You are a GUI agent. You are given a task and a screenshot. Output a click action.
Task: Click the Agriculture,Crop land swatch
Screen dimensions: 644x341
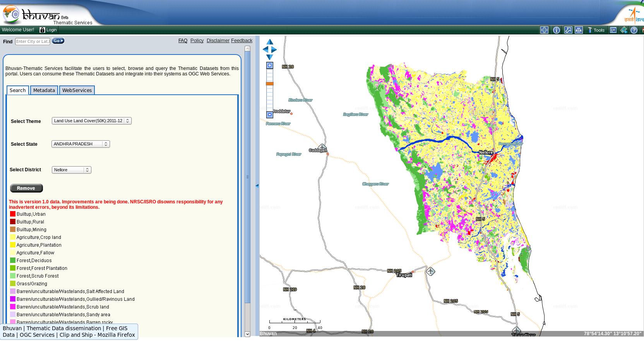pos(13,237)
